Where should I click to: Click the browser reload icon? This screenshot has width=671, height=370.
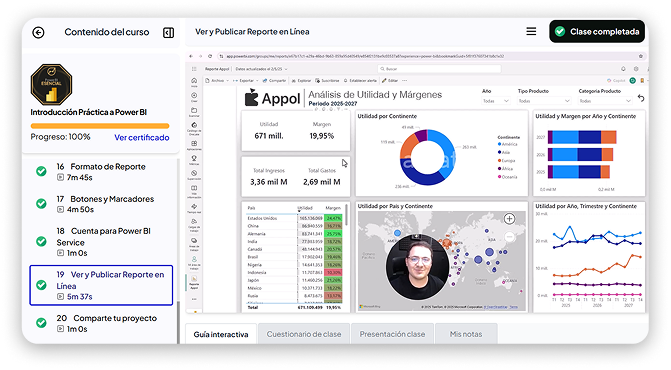pyautogui.click(x=210, y=56)
